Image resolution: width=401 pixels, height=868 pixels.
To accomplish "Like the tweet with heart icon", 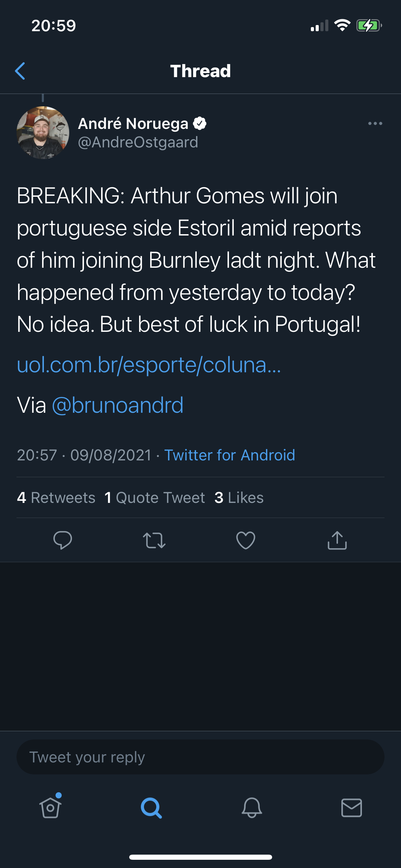I will [246, 540].
